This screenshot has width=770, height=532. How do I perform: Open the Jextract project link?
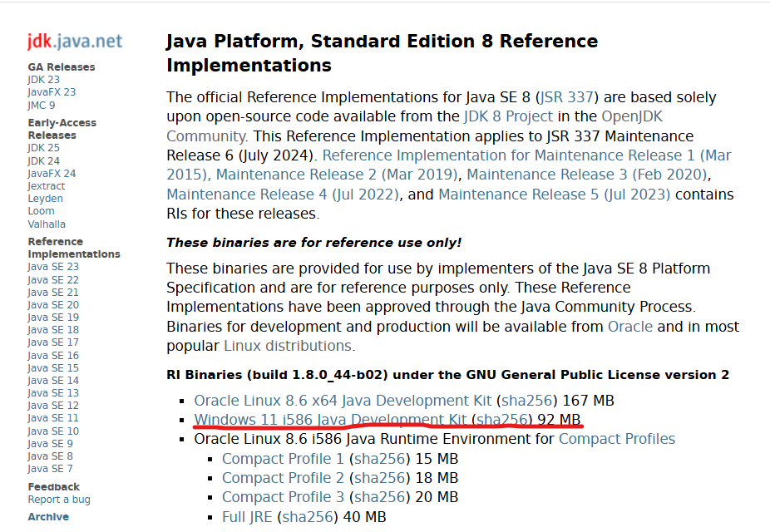47,186
